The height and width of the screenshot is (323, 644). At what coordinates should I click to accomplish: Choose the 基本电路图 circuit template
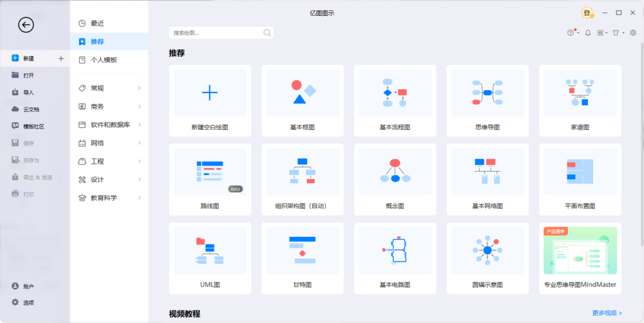(395, 259)
